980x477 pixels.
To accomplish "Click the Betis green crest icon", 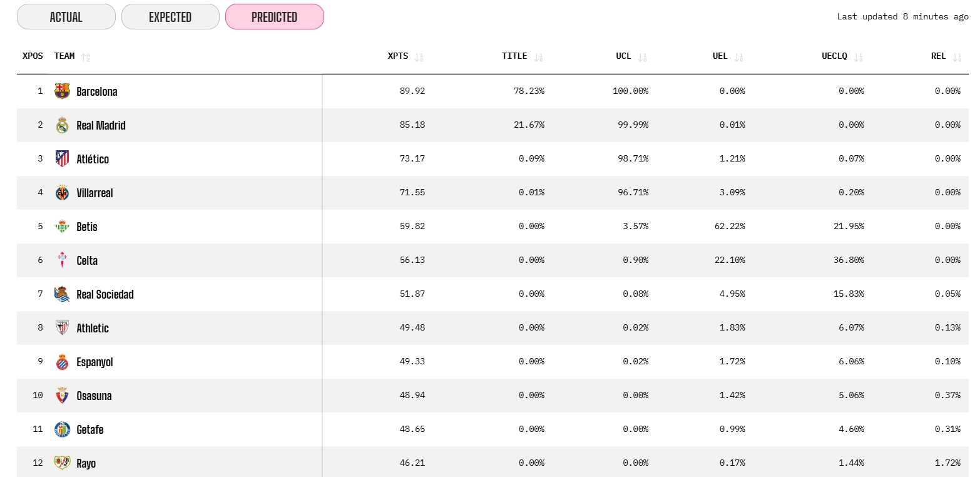I will pos(62,227).
